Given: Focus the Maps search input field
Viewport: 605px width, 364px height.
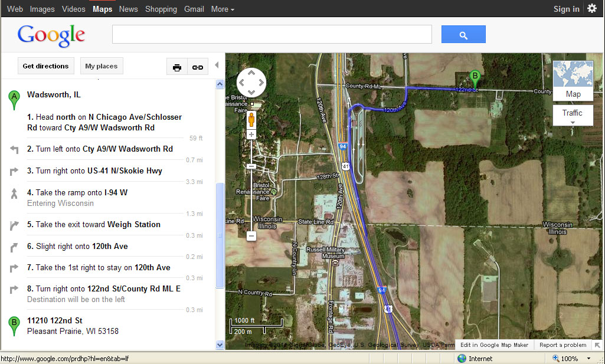Looking at the screenshot, I should point(272,34).
